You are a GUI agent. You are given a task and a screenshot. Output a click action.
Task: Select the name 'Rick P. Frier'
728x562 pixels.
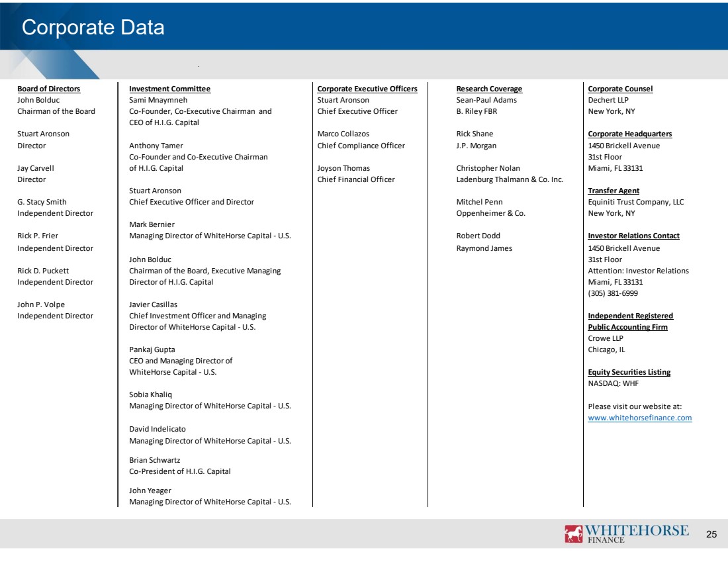38,236
